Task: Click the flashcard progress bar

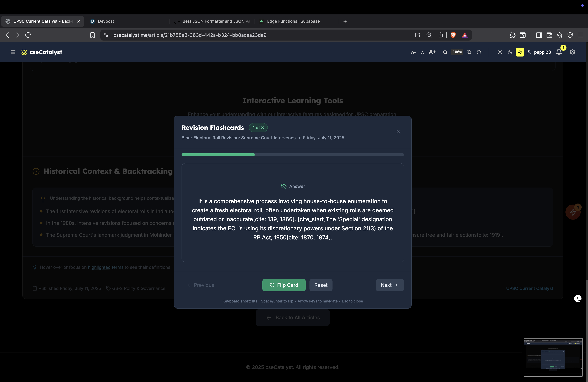Action: point(292,154)
